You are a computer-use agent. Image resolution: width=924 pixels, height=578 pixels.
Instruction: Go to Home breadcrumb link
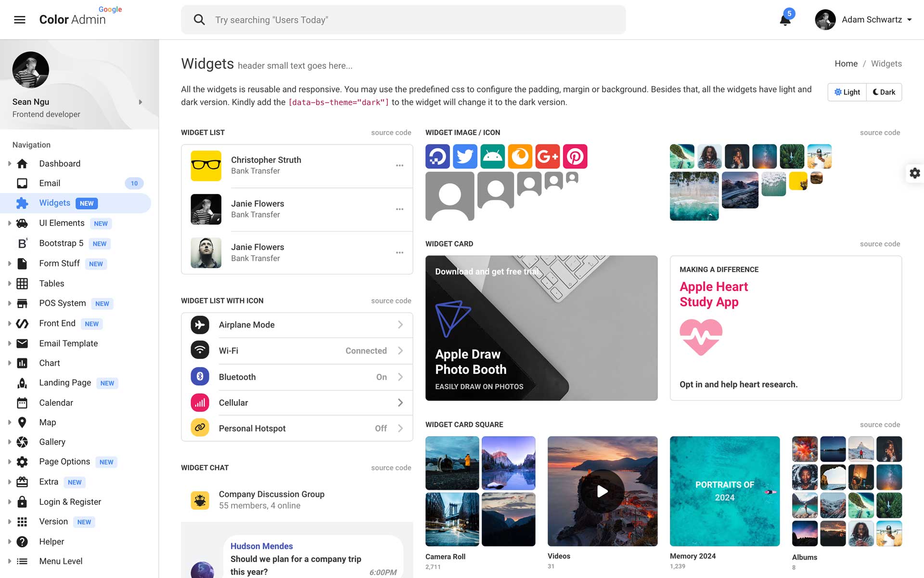click(x=846, y=64)
